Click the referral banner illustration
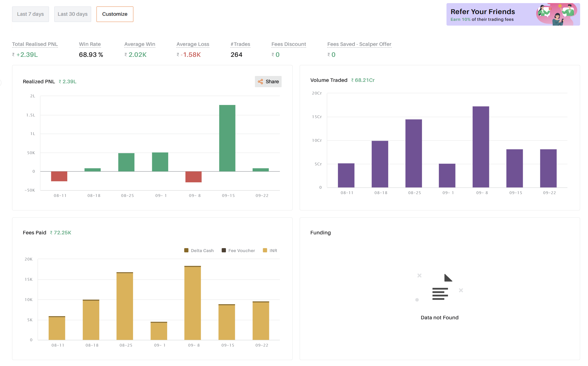The height and width of the screenshot is (366, 588). pyautogui.click(x=556, y=14)
